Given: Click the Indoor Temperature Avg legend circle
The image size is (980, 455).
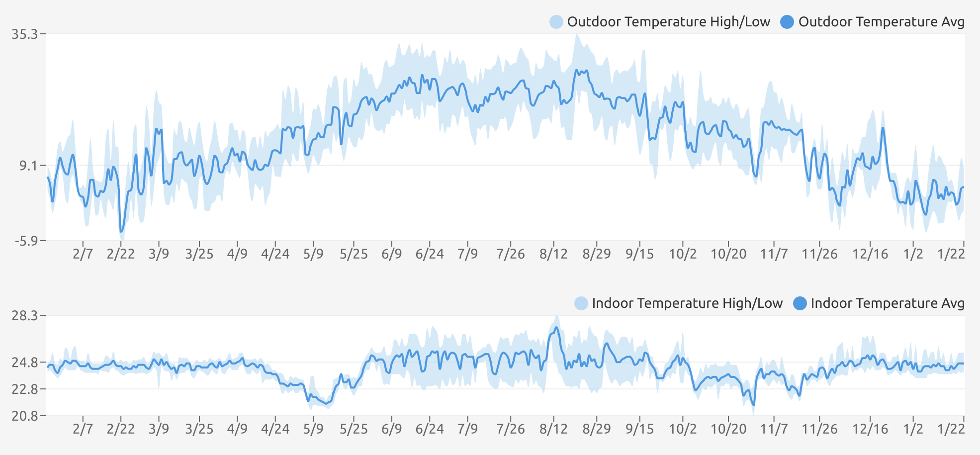Looking at the screenshot, I should pyautogui.click(x=800, y=303).
